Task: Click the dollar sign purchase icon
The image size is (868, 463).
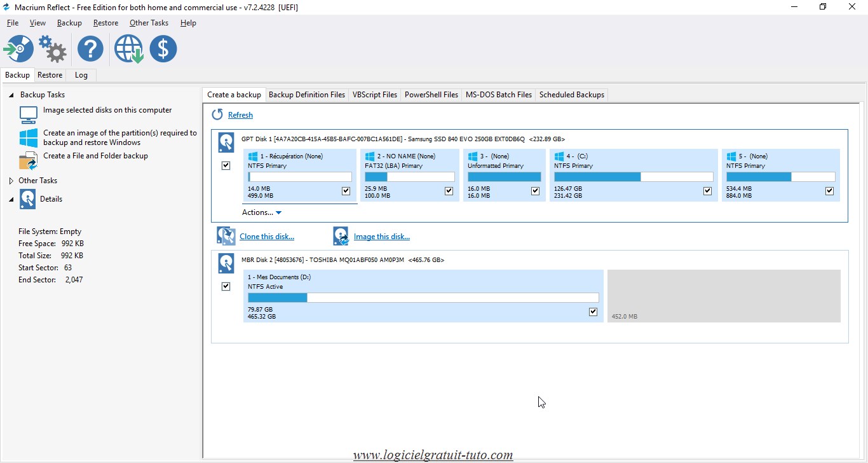Action: pyautogui.click(x=163, y=49)
